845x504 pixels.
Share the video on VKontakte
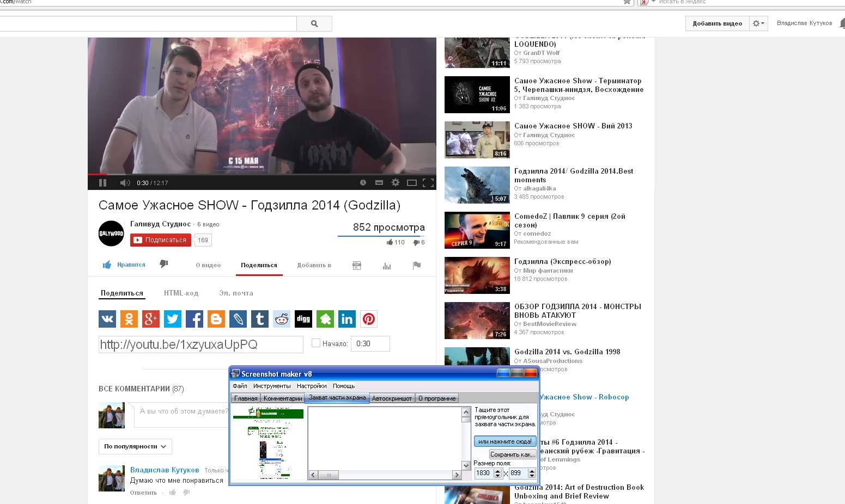[107, 319]
